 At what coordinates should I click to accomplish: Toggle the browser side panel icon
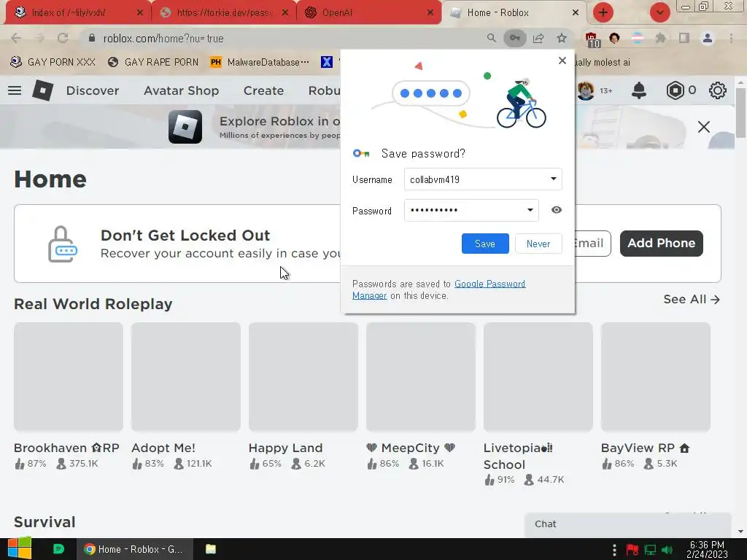click(x=684, y=38)
